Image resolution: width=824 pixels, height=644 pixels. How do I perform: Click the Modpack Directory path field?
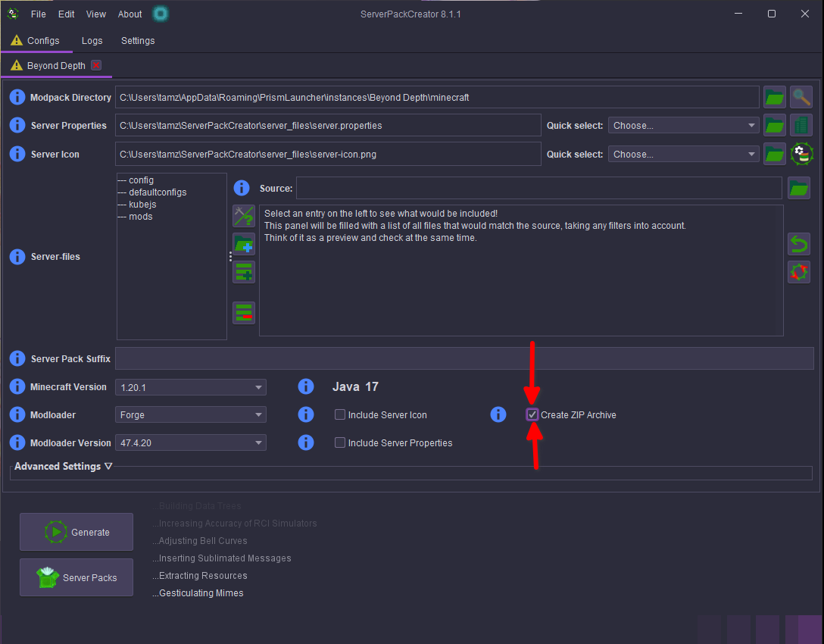pos(437,97)
